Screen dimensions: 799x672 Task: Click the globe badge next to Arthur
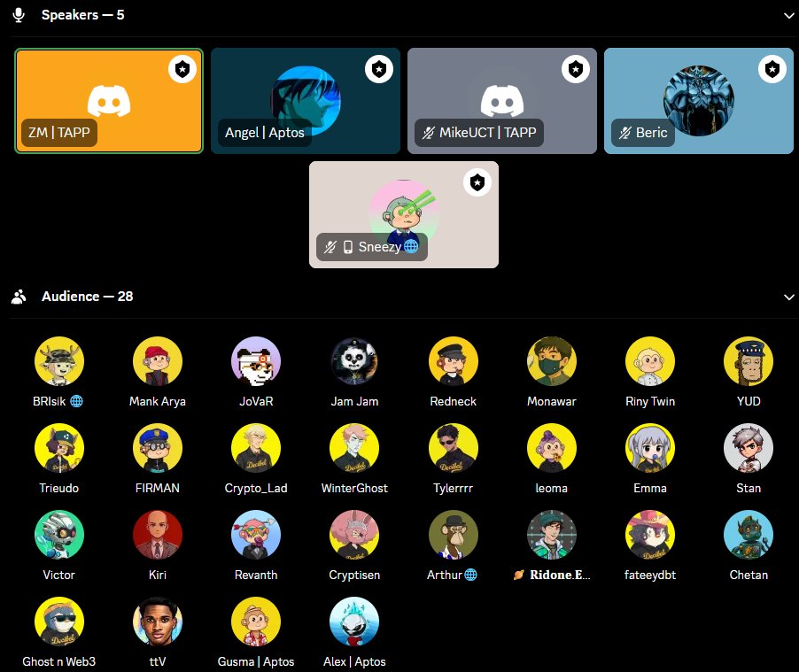tap(471, 575)
